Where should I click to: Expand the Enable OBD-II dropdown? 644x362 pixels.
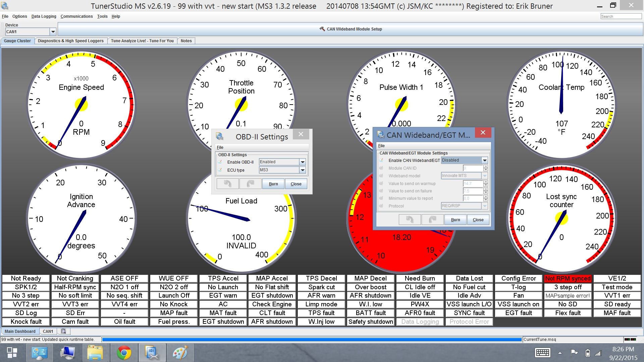click(302, 162)
